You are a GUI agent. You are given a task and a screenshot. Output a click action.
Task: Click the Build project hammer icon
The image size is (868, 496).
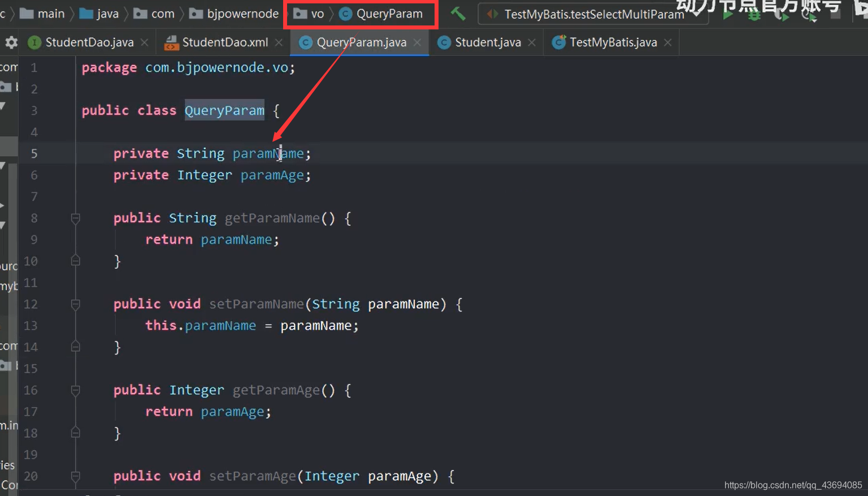point(458,14)
